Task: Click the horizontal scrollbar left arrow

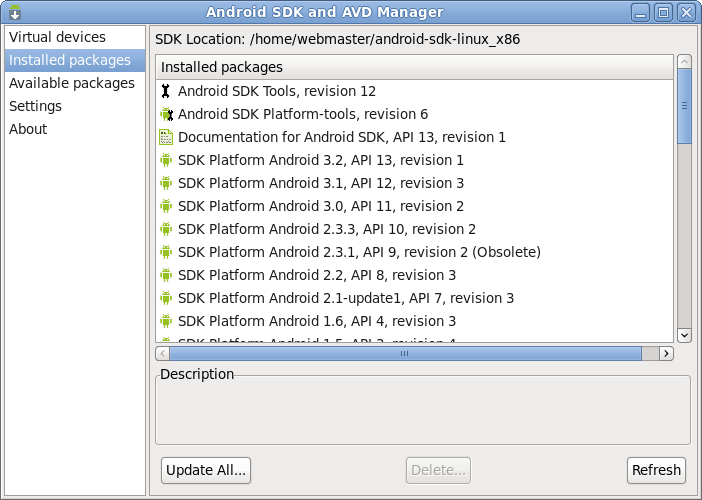Action: coord(163,354)
